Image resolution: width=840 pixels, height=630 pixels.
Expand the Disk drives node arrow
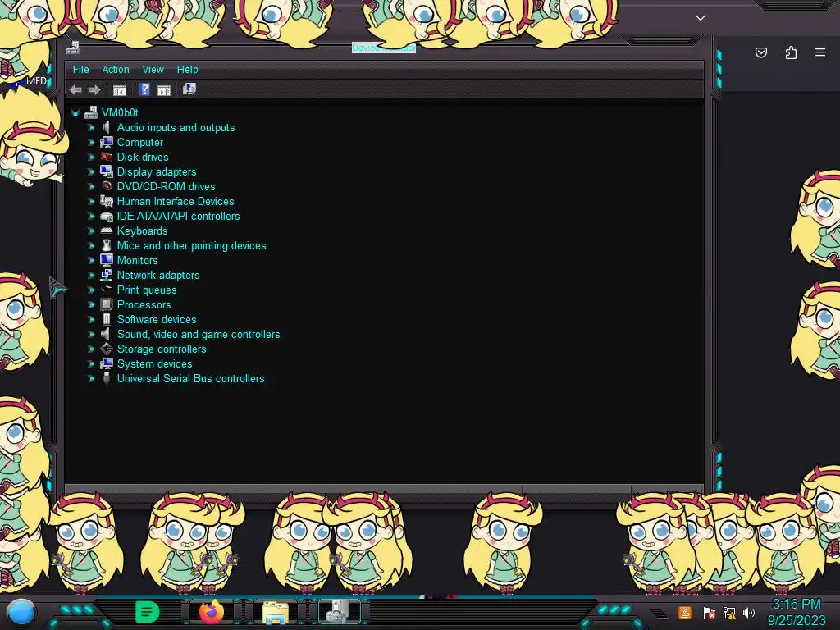90,157
